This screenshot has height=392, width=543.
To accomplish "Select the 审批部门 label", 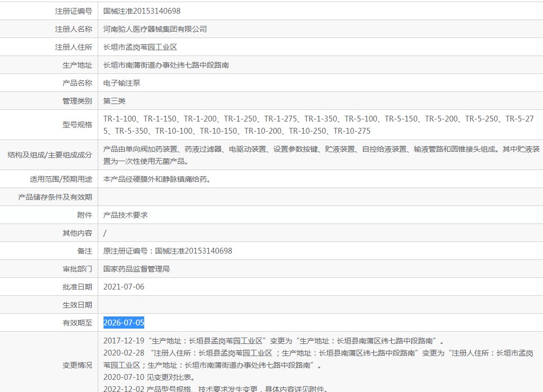I will (x=77, y=269).
